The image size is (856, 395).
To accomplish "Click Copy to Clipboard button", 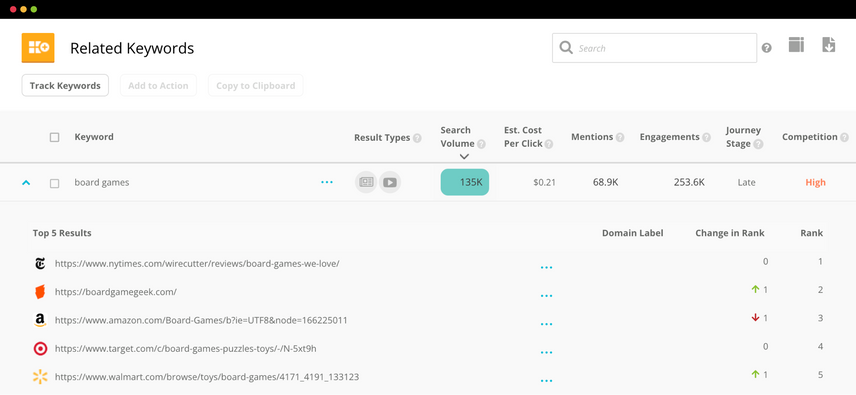I will coord(255,86).
